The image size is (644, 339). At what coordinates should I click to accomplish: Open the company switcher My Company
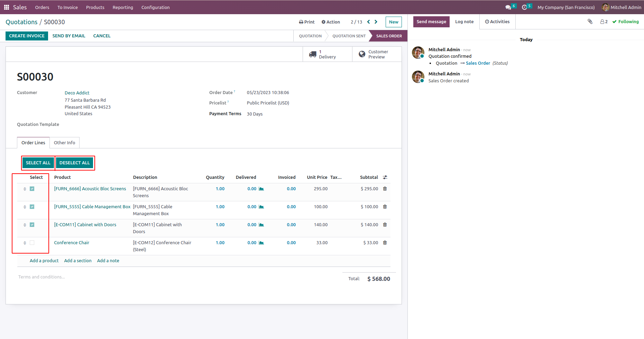566,7
